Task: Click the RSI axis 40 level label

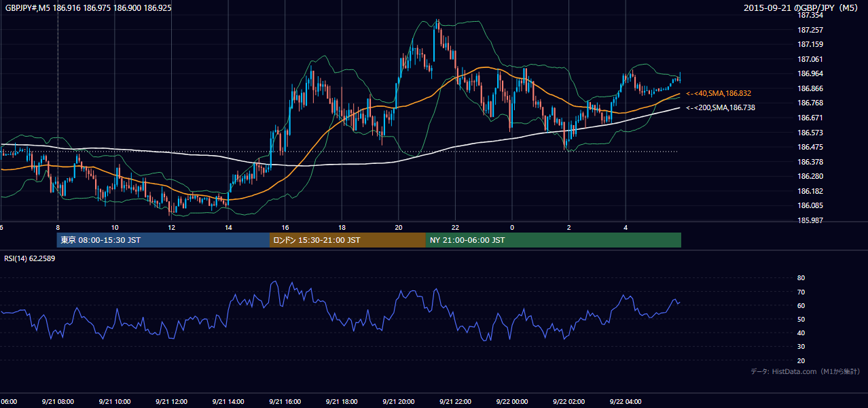Action: 801,333
